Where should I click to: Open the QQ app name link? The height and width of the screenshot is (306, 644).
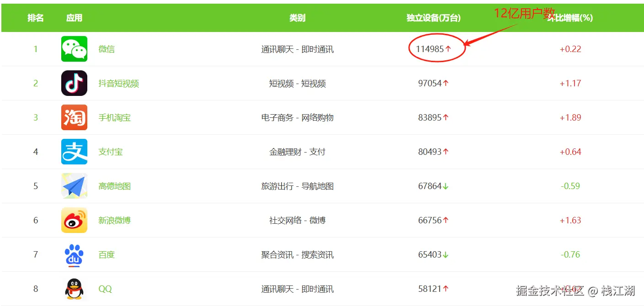click(x=105, y=289)
